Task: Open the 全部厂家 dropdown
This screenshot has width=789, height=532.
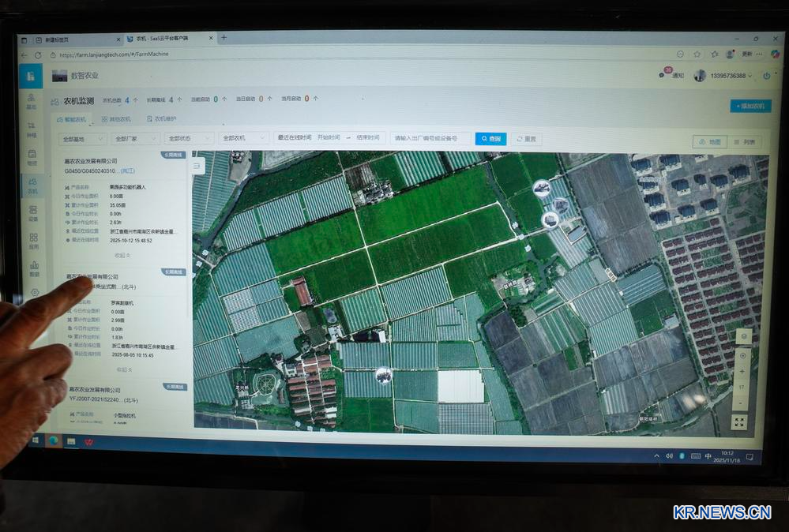Action: [x=136, y=138]
